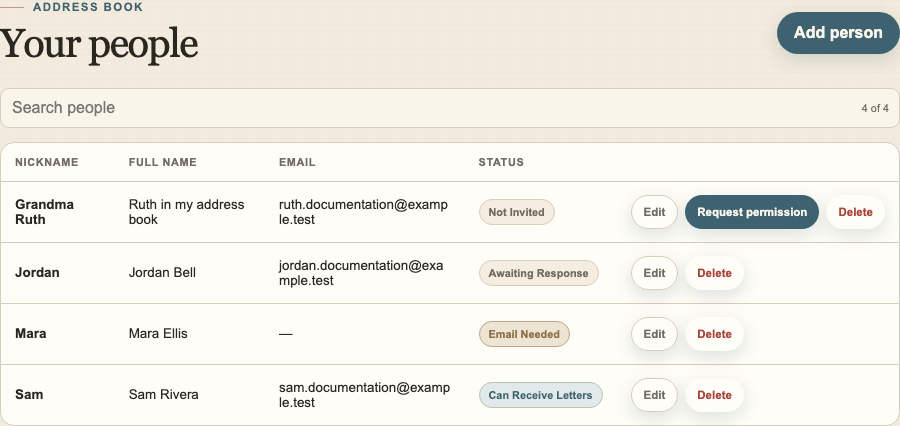The width and height of the screenshot is (900, 426).
Task: Focus the Search people field
Action: click(x=449, y=108)
